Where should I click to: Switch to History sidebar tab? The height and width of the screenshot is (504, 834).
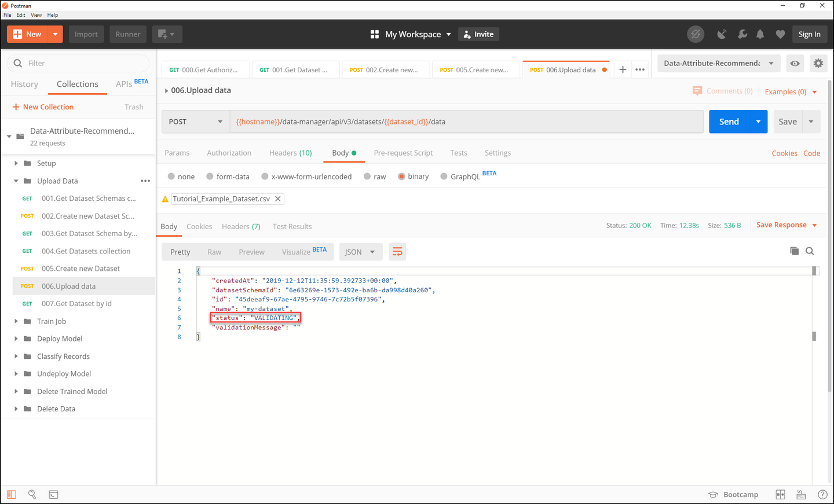click(x=24, y=84)
